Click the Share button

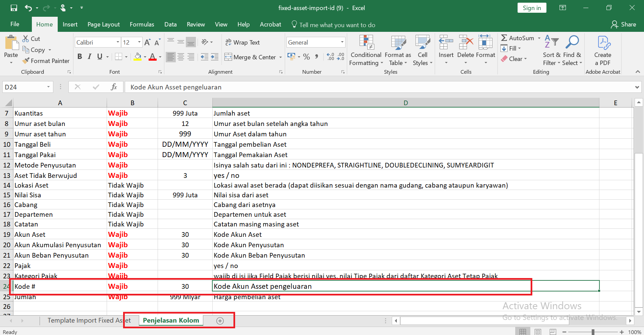pyautogui.click(x=624, y=24)
